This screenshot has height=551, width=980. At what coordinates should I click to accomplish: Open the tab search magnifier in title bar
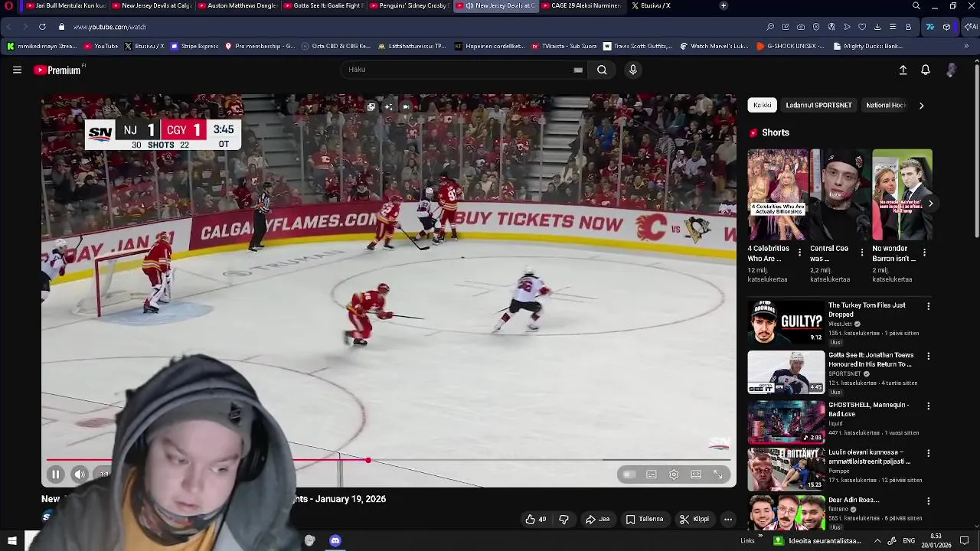(x=916, y=5)
